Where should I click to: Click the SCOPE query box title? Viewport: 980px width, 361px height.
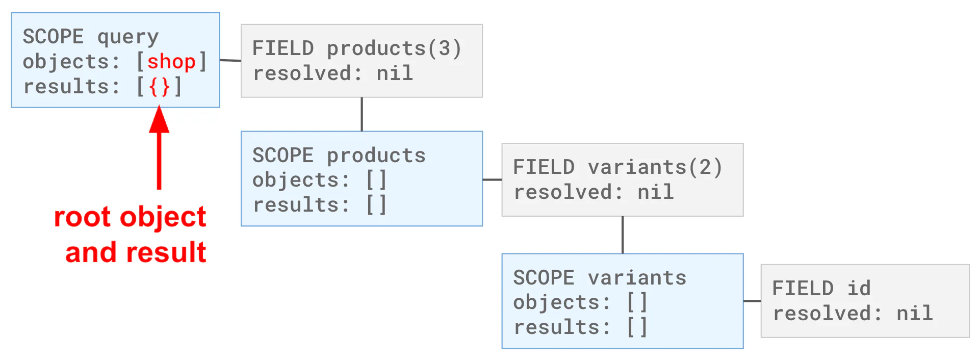click(91, 37)
